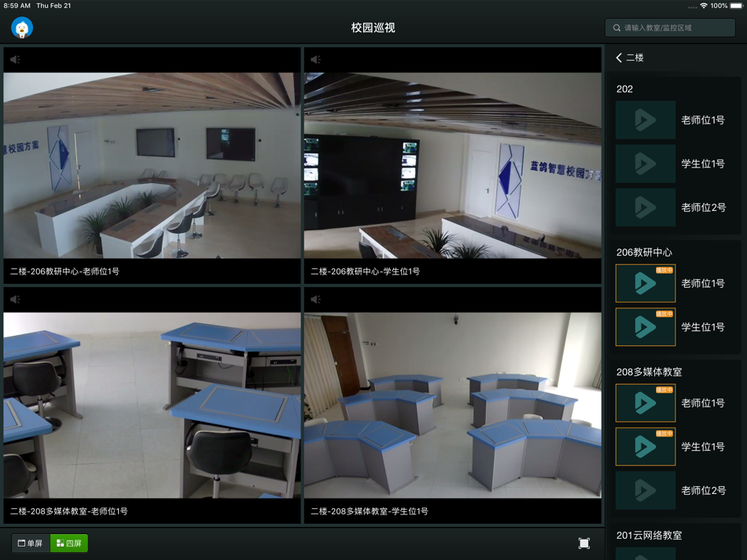Tap the battery status icon
The width and height of the screenshot is (747, 560).
coord(736,6)
